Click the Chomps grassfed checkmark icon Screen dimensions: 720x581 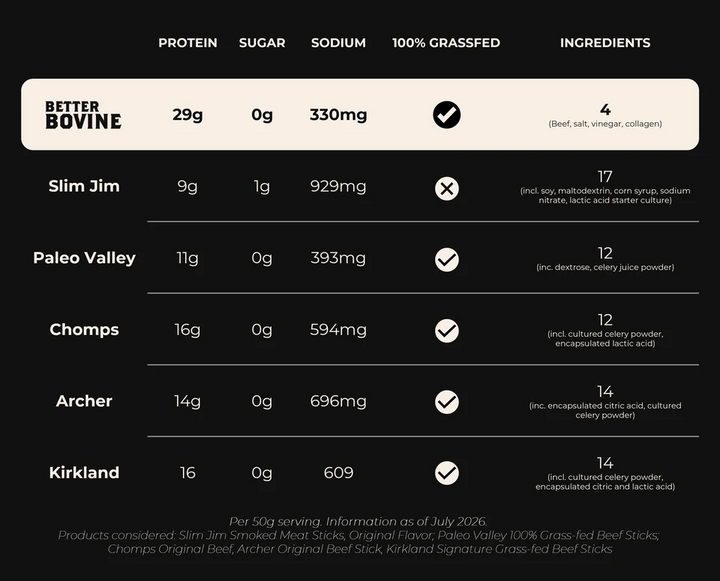(446, 331)
